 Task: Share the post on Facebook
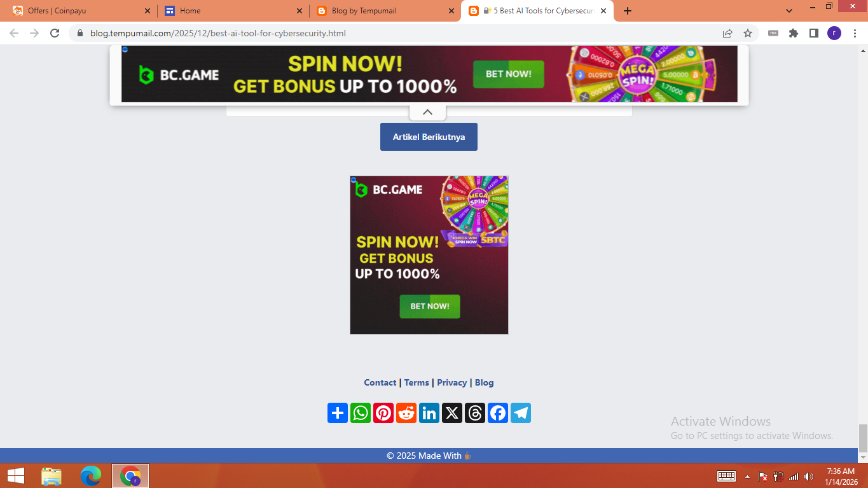[498, 413]
